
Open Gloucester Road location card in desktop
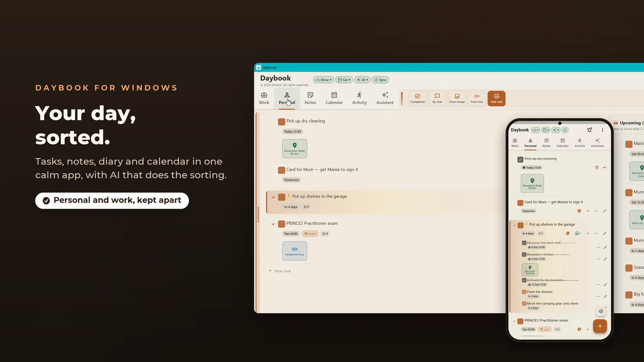(295, 148)
